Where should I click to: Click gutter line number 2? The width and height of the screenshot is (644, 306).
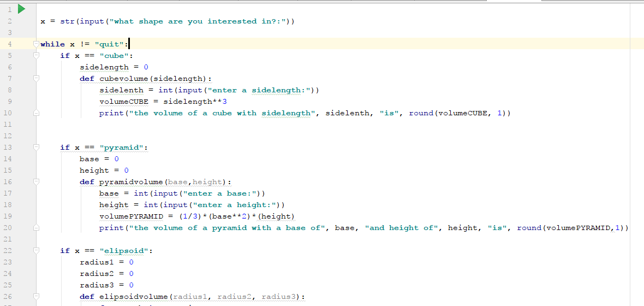click(x=9, y=21)
